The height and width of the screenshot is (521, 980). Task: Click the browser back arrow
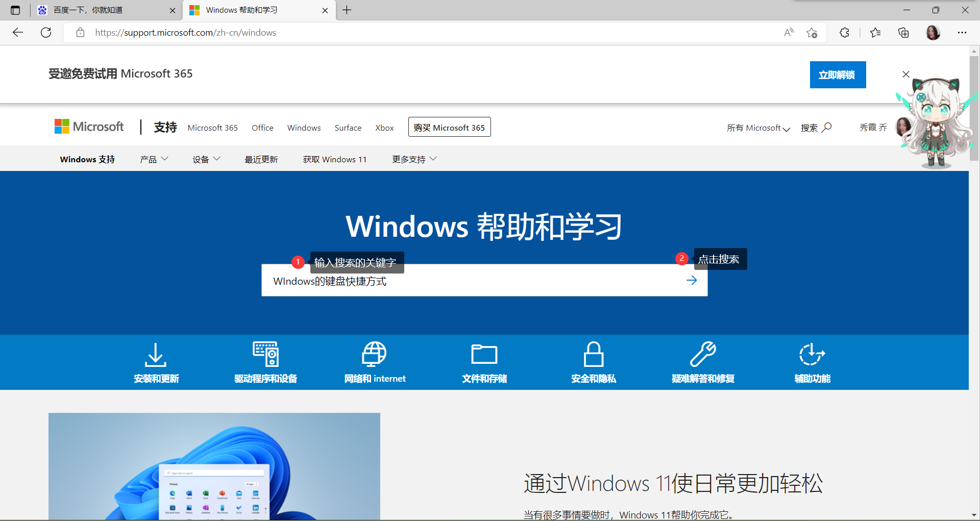(18, 33)
